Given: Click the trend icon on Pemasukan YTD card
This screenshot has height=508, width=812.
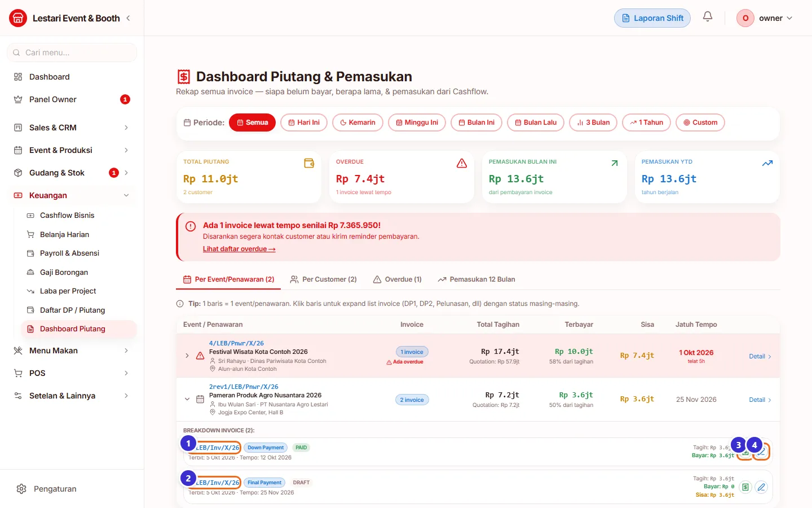Looking at the screenshot, I should (x=767, y=163).
